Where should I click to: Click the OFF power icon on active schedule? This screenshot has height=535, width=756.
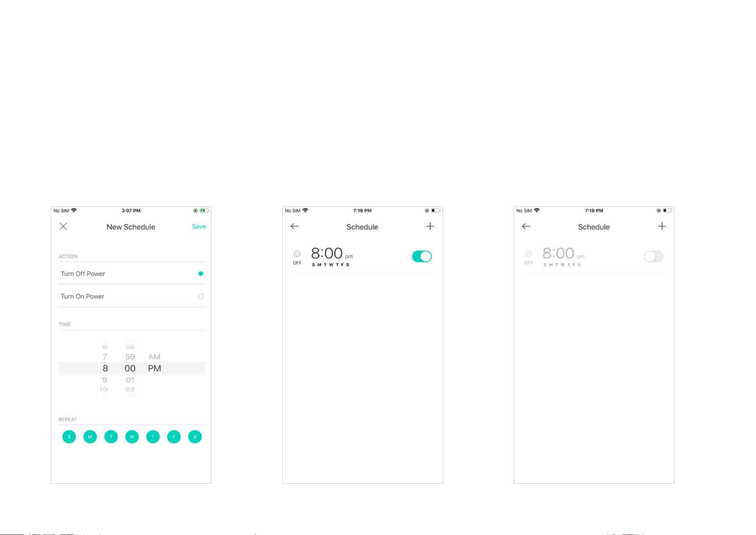click(x=297, y=254)
